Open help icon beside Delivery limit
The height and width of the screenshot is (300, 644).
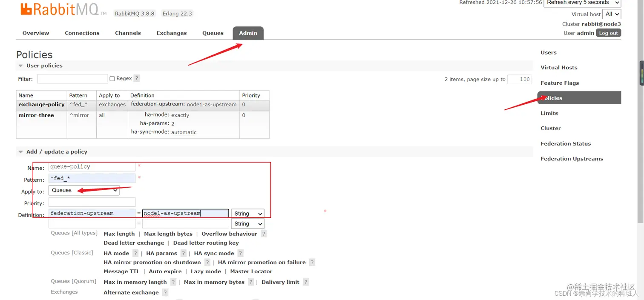(306, 282)
